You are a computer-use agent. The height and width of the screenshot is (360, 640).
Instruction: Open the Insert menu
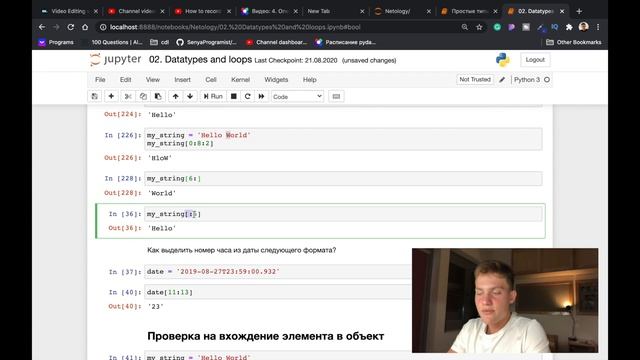tap(182, 80)
